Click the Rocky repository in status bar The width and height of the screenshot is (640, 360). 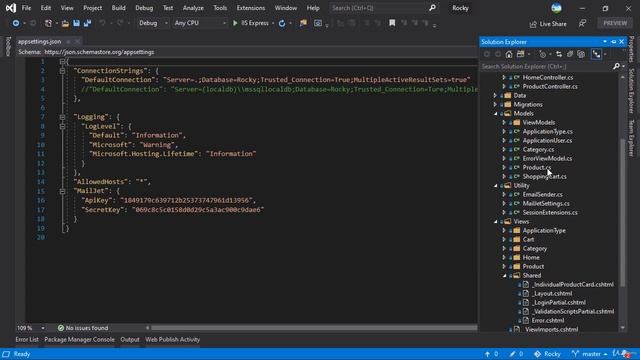point(547,354)
